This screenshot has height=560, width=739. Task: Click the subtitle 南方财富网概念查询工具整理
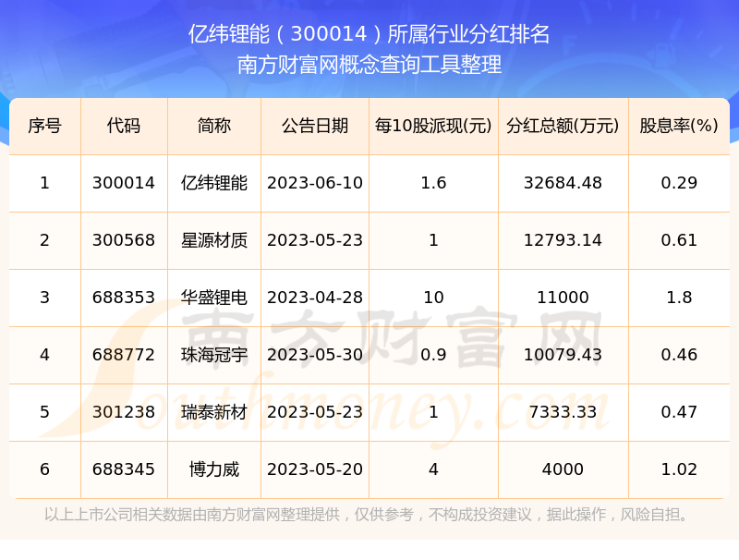click(369, 65)
